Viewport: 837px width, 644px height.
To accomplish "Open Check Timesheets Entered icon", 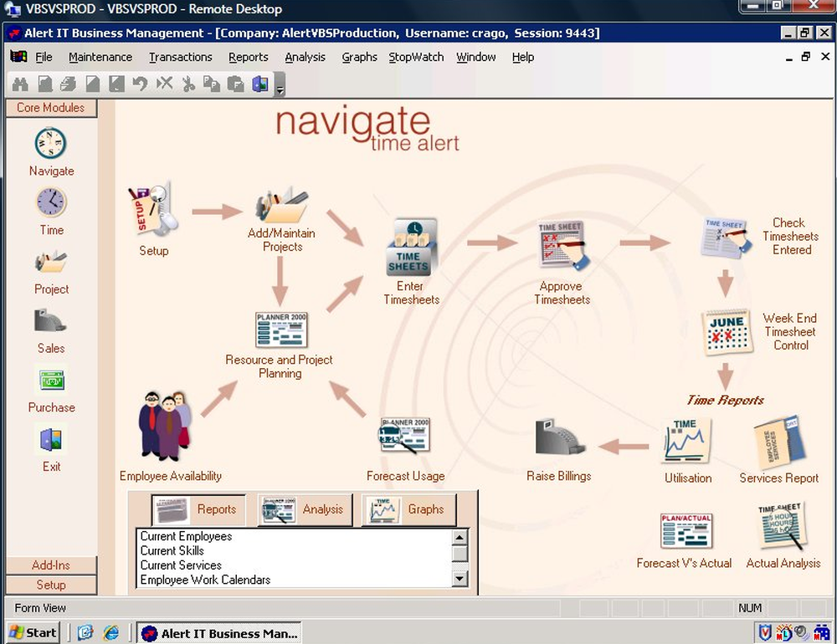I will [x=725, y=238].
